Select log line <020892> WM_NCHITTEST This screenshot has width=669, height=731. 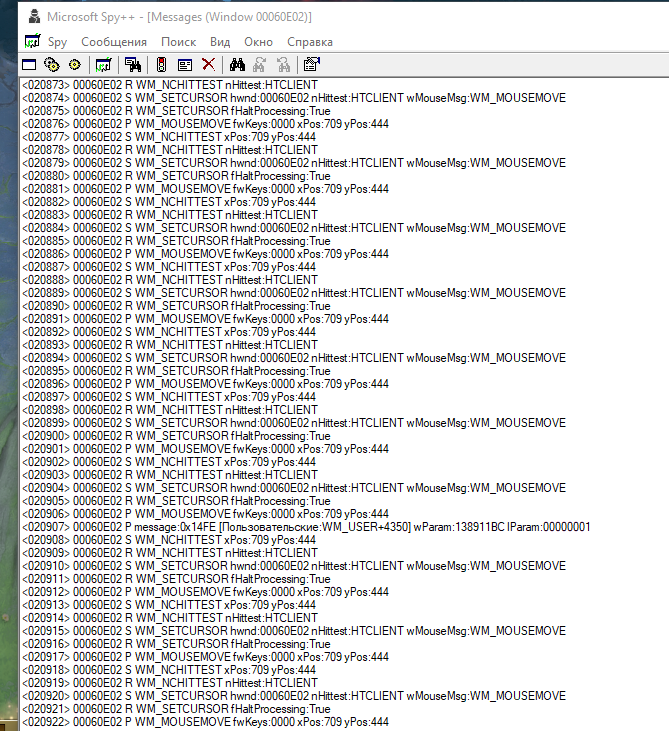tap(169, 332)
